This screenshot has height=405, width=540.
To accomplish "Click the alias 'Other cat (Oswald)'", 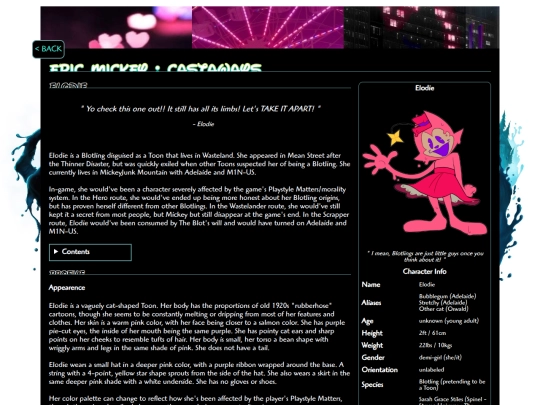I will click(444, 309).
